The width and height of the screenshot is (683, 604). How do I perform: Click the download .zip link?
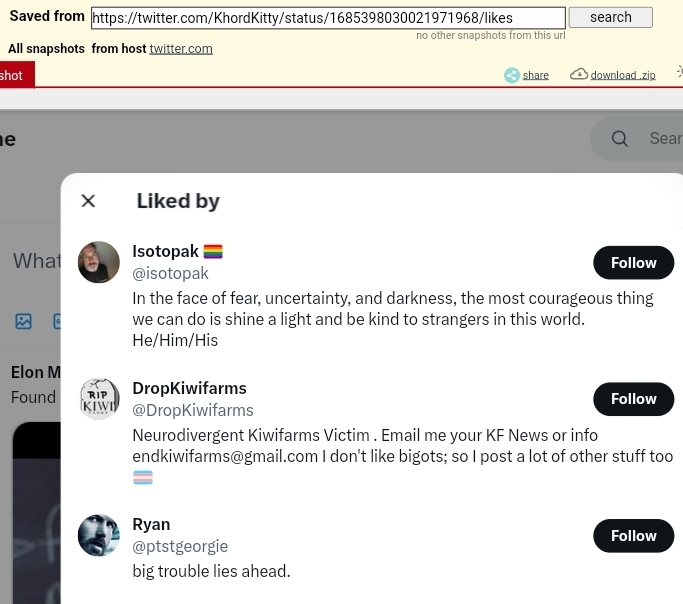pos(623,75)
